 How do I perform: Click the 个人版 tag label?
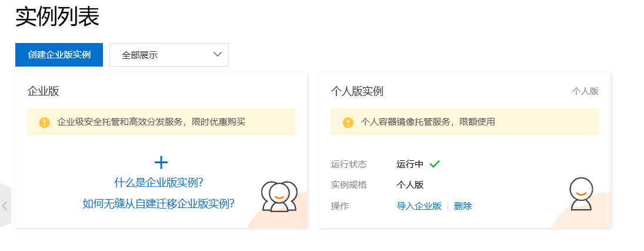(585, 91)
